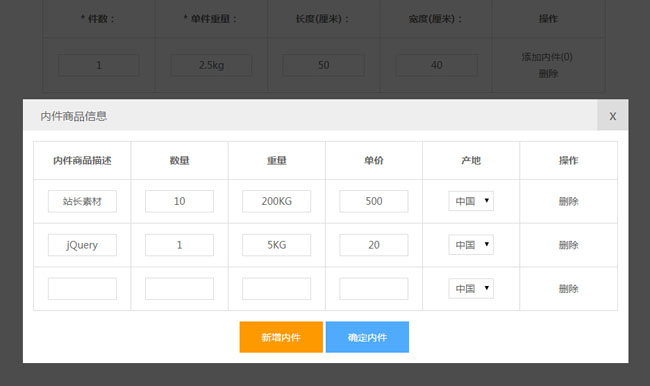Viewport: 650px width, 386px height.
Task: Click the orange 新增内件 button
Action: tap(281, 337)
